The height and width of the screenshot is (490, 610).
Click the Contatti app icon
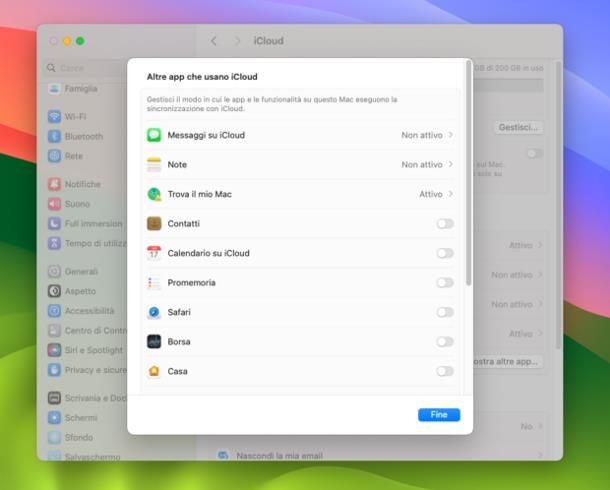(x=154, y=224)
